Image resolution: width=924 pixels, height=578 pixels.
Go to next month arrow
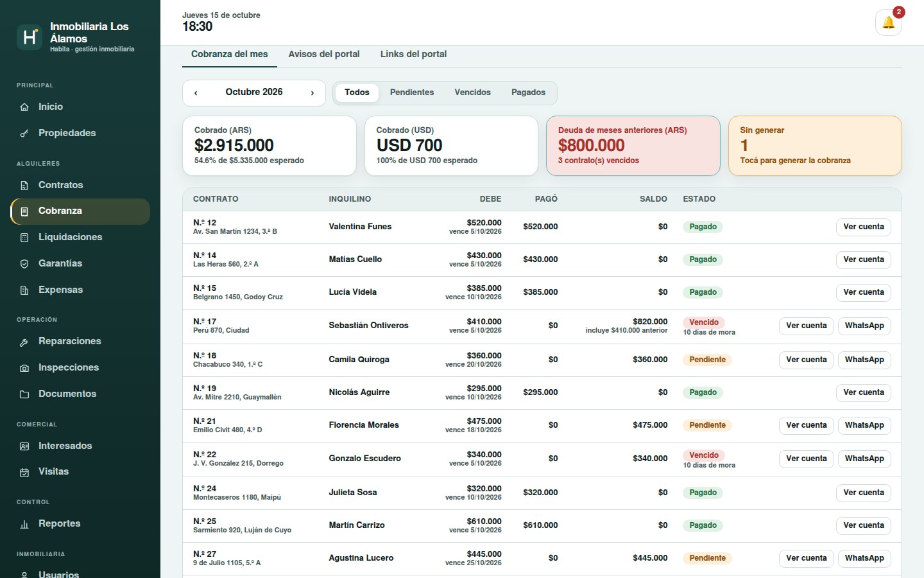click(312, 92)
